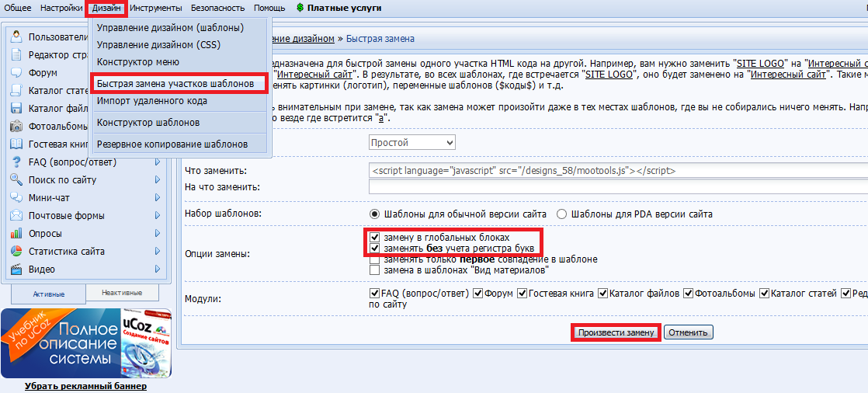
Task: Click the mail forms envelope icon
Action: [x=16, y=215]
